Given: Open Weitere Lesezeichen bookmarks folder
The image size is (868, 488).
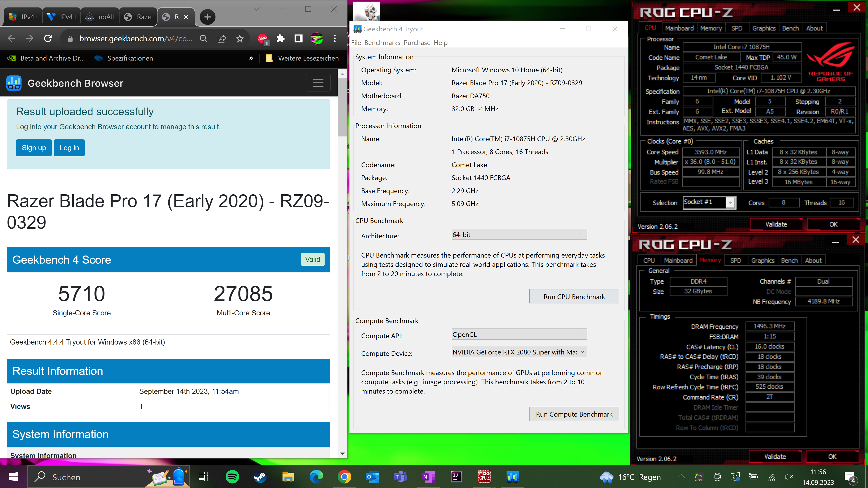Looking at the screenshot, I should pos(302,58).
